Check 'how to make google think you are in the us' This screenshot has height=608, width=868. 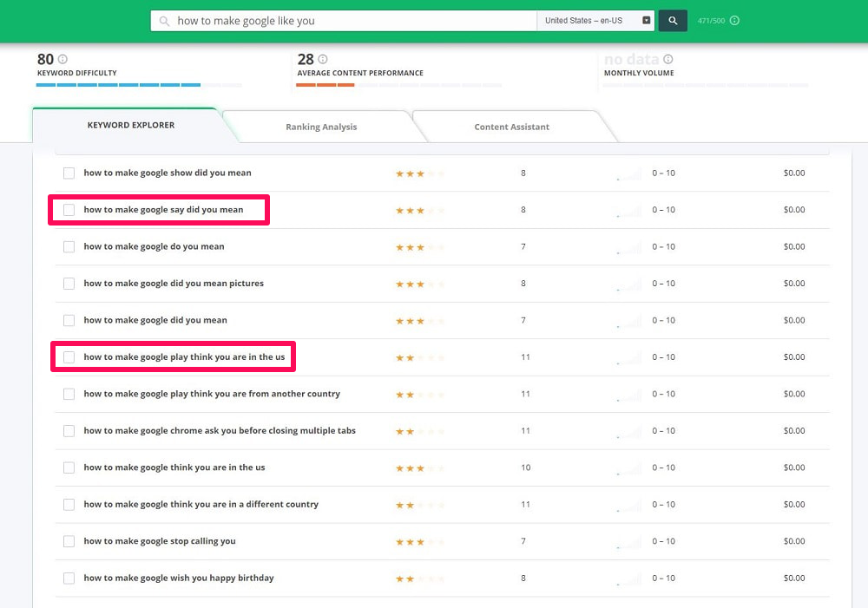[x=69, y=467]
